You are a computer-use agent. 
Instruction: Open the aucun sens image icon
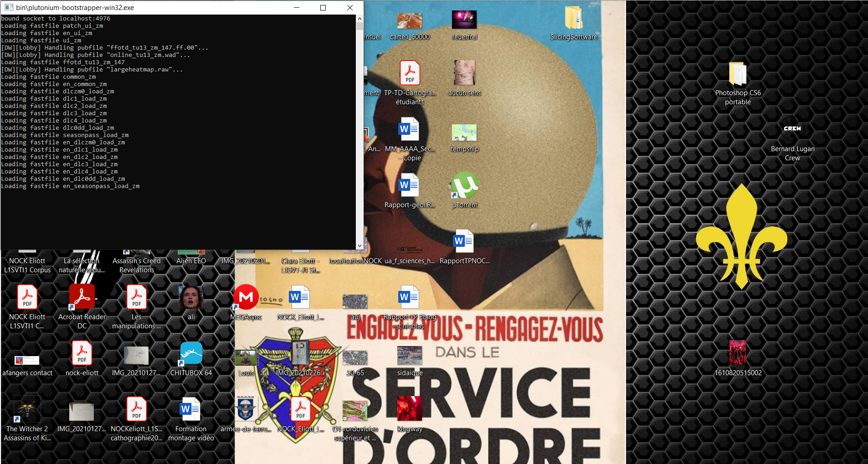(x=464, y=73)
